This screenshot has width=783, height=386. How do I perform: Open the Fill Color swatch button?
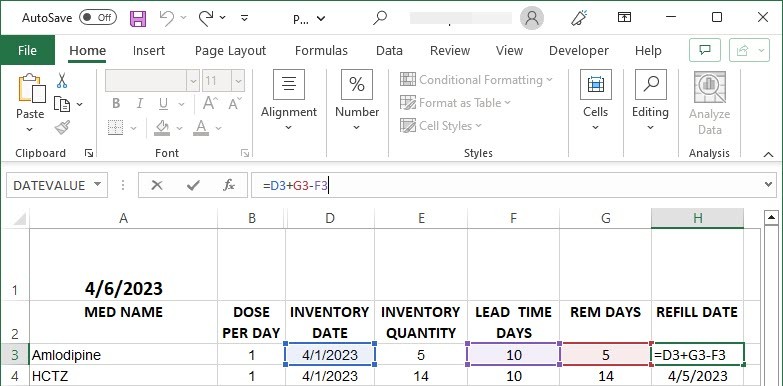[162, 128]
